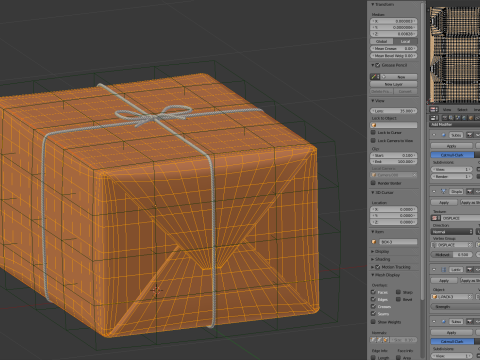480x360 pixels.
Task: Click the Displace modifier type icon
Action: [444, 191]
